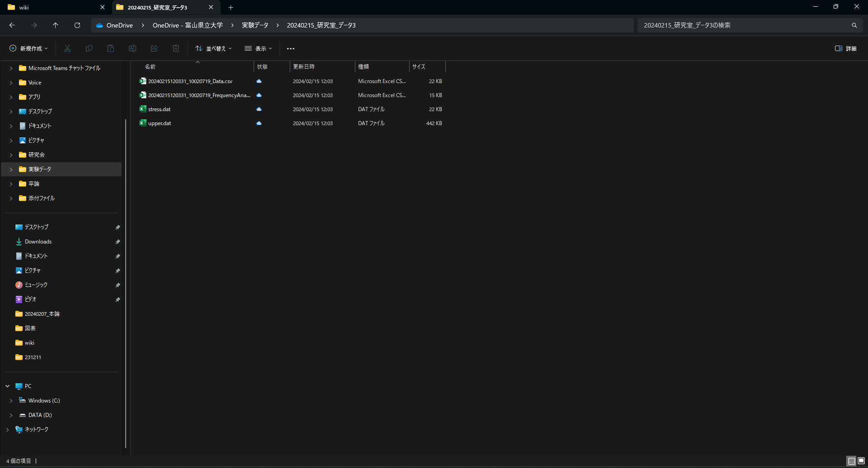
Task: Click the Delete trash can icon
Action: pyautogui.click(x=176, y=48)
